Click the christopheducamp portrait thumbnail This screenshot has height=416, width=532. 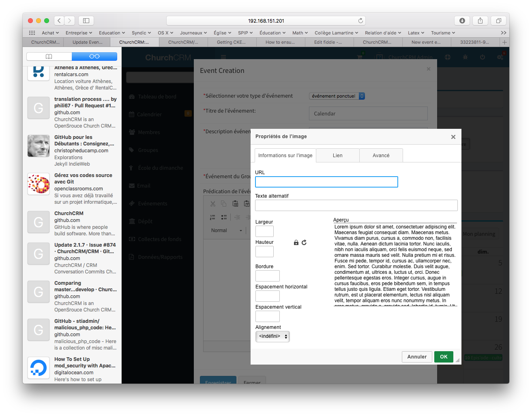(x=39, y=146)
